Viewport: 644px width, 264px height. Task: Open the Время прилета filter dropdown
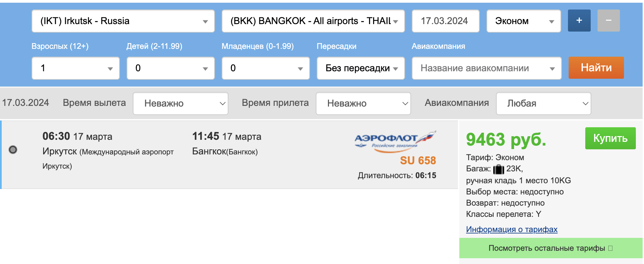point(364,103)
